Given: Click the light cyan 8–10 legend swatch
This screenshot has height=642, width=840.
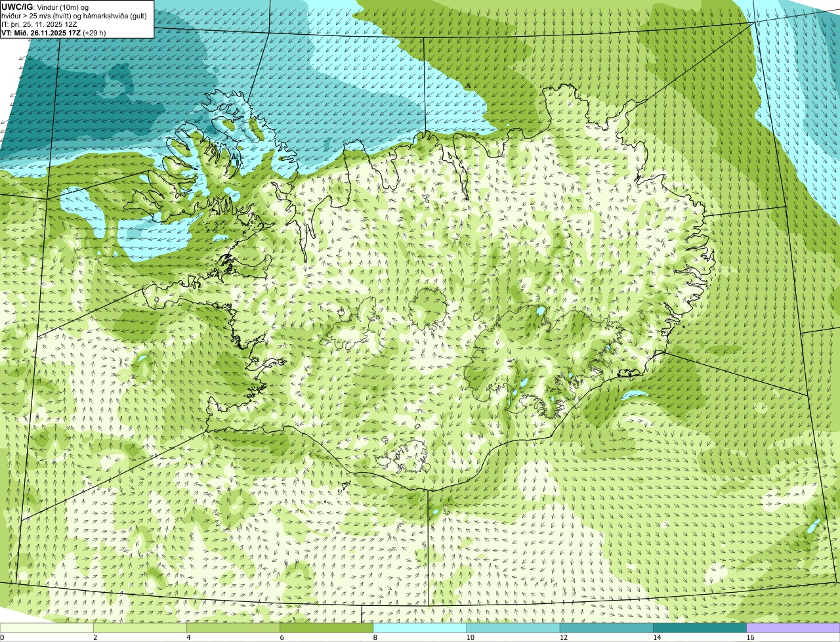Looking at the screenshot, I should coord(420,628).
